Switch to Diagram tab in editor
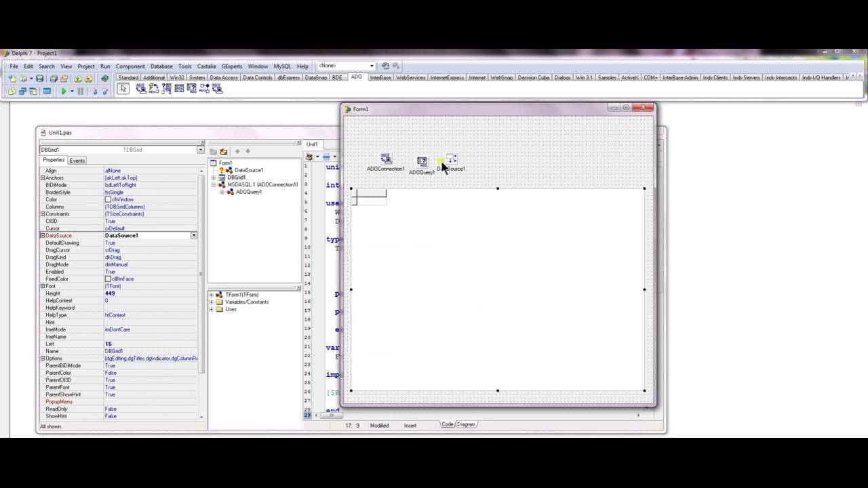The image size is (868, 488). coord(467,424)
